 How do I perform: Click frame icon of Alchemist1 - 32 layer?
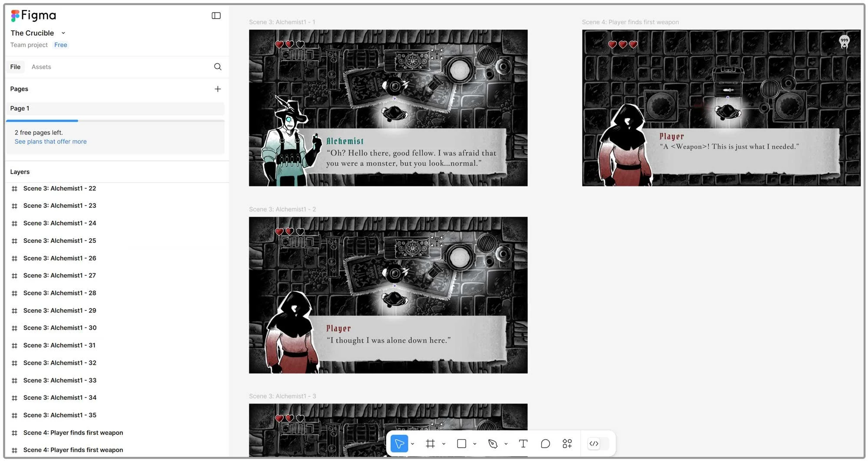tap(14, 363)
